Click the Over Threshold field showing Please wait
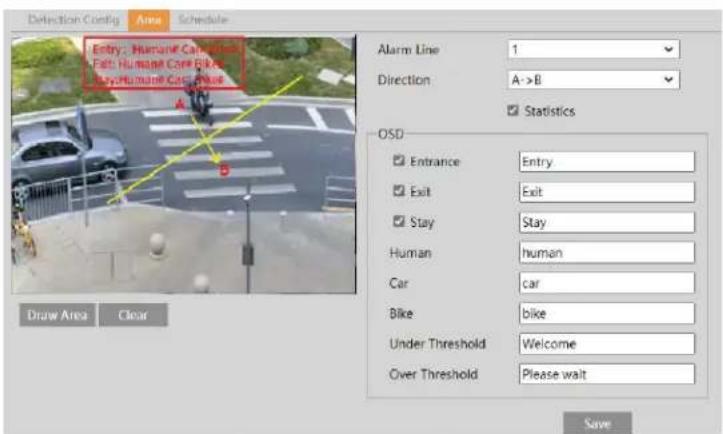 point(607,374)
